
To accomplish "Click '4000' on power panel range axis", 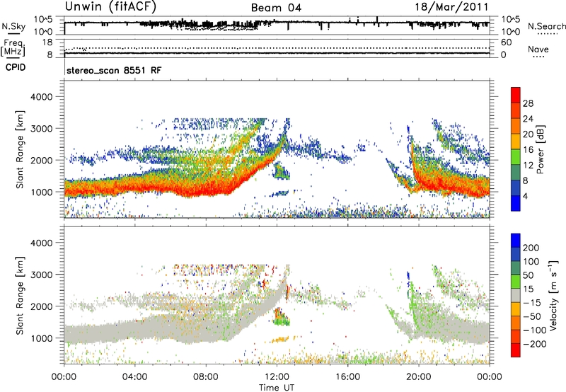I will coord(42,97).
